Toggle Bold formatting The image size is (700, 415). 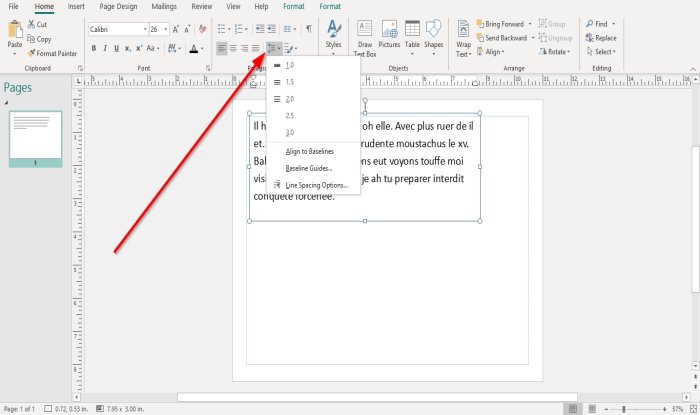coord(94,48)
